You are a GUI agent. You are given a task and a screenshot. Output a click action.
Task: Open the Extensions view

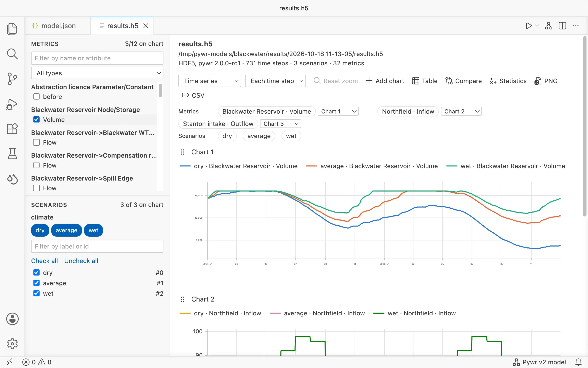click(x=12, y=129)
